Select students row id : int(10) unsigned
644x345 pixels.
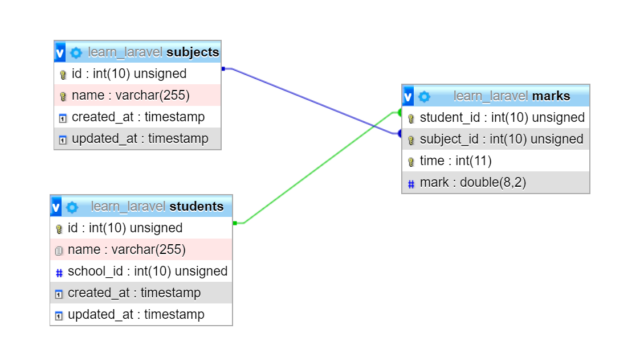coord(141,228)
